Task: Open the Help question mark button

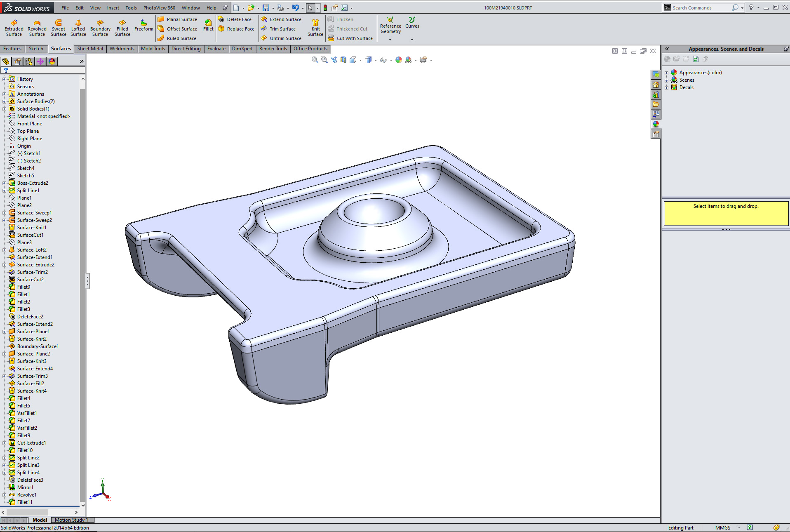Action: pos(751,7)
